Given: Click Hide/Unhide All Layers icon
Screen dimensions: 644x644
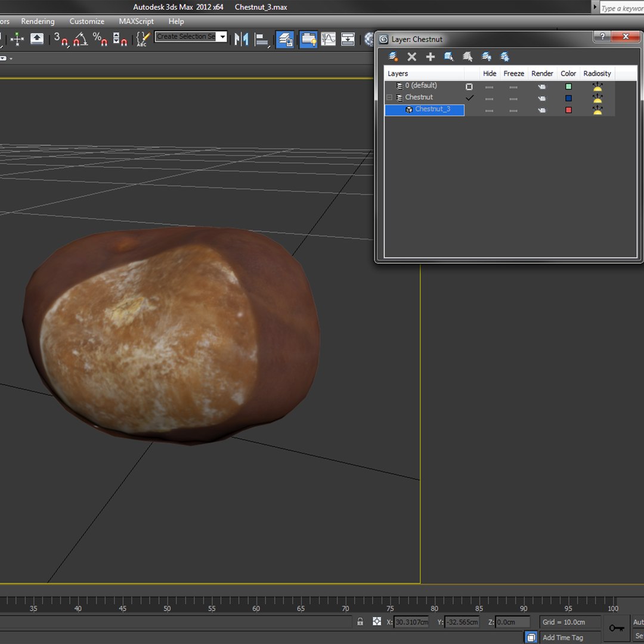Looking at the screenshot, I should [x=487, y=57].
